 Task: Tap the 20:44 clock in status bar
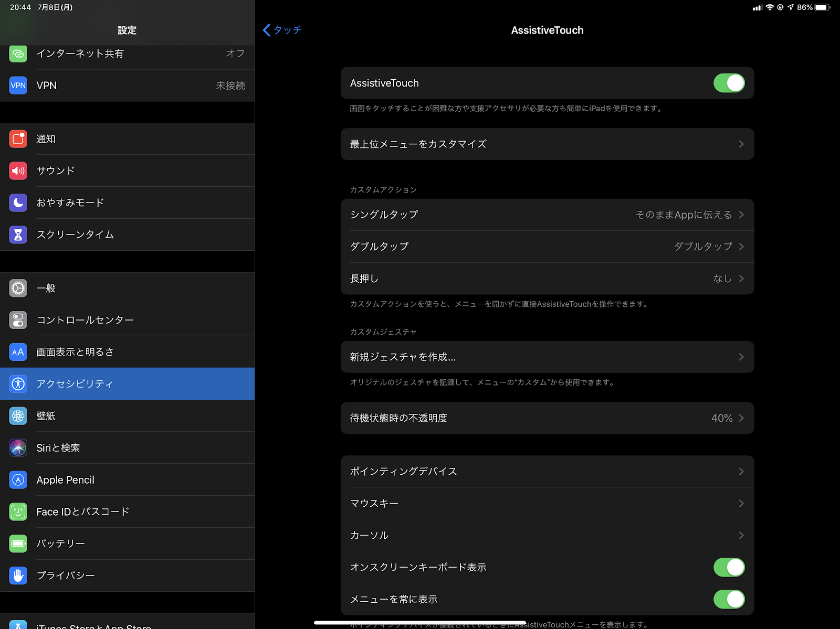pos(20,7)
